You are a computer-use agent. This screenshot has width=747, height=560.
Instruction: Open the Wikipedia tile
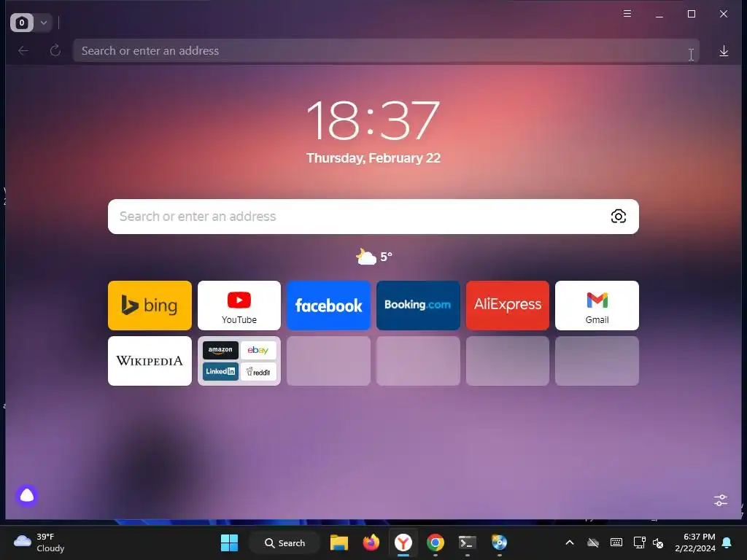tap(150, 360)
